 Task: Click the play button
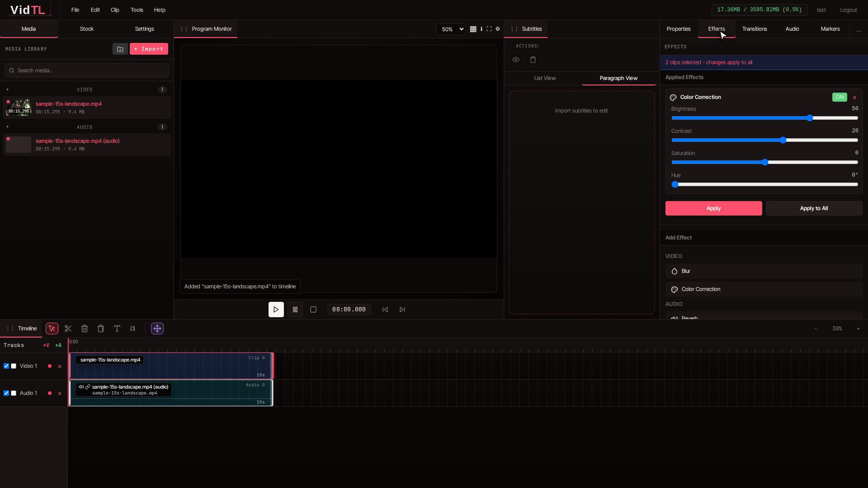tap(276, 310)
